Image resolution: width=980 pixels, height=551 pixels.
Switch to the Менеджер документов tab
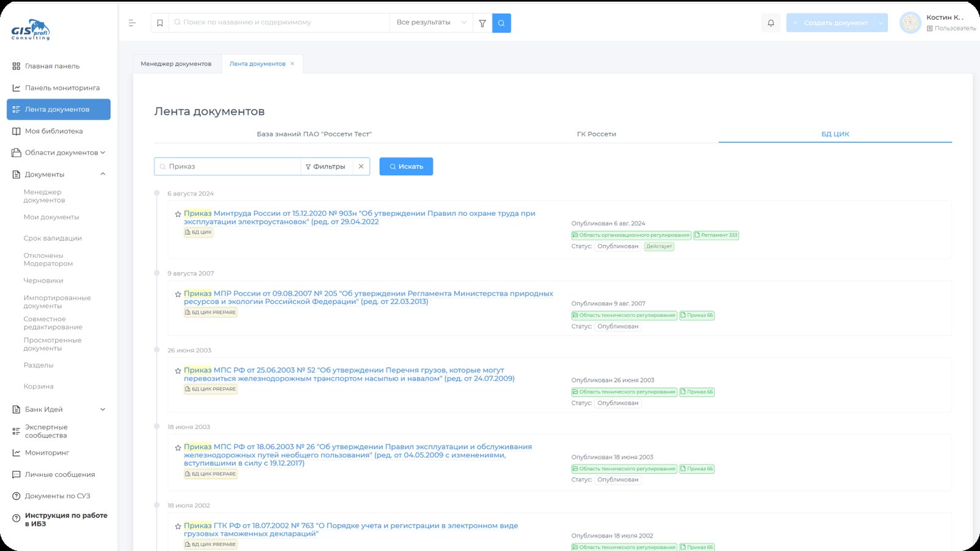tap(176, 64)
